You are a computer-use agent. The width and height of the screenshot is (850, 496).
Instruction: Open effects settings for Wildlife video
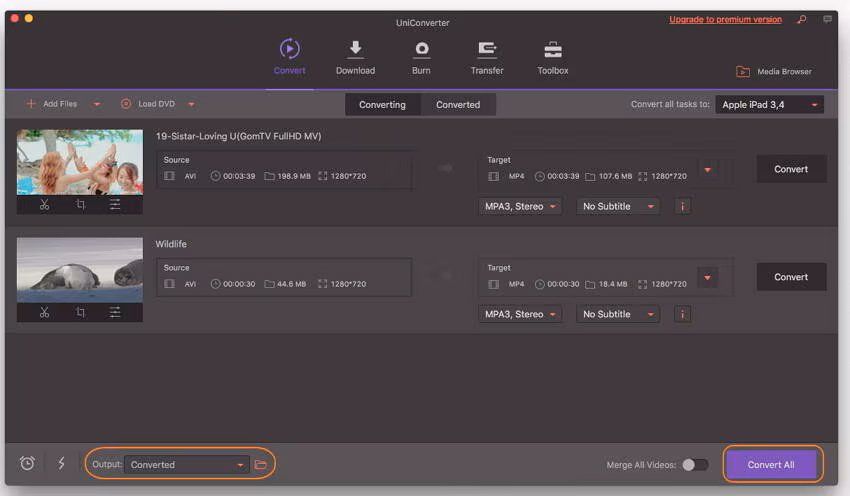115,312
